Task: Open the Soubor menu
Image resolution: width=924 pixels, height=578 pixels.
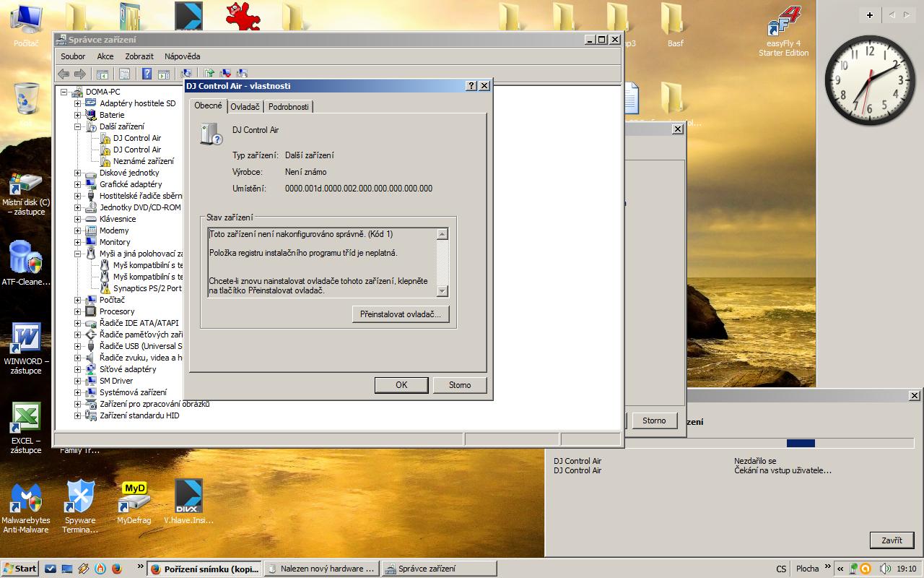Action: 73,56
